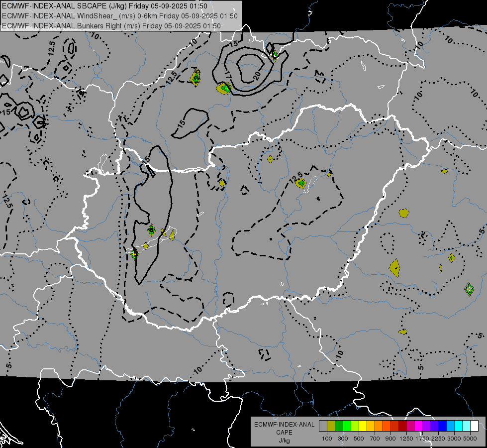This screenshot has width=487, height=448.
Task: Click the bright magenta legend swatch
Action: click(x=419, y=426)
